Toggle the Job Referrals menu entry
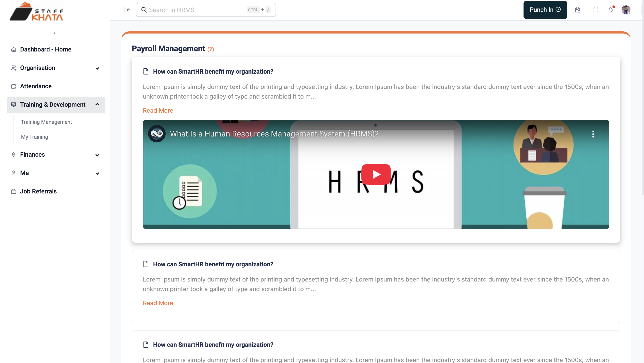 [38, 191]
